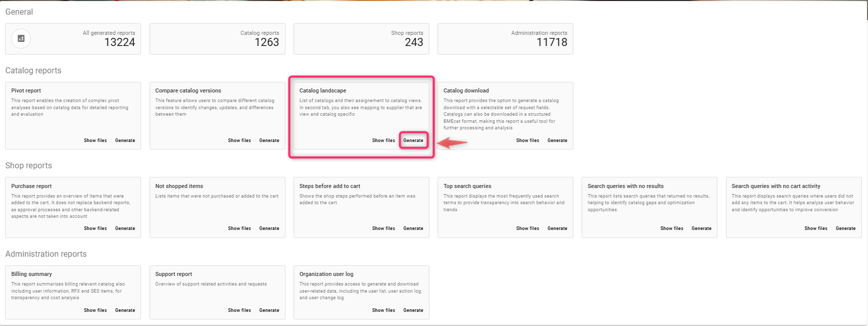Show files for Catalog landscape
The image size is (868, 326).
[383, 141]
